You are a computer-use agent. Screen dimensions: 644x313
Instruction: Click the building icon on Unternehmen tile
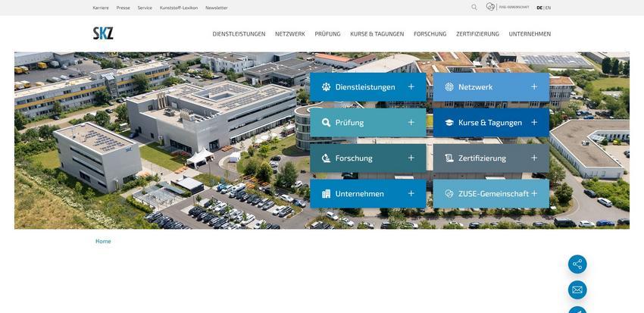(x=326, y=193)
